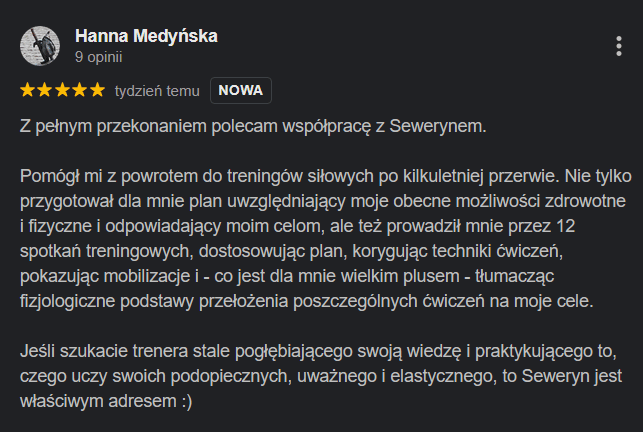The image size is (643, 432).
Task: Click the "NOWA" badge
Action: point(240,90)
